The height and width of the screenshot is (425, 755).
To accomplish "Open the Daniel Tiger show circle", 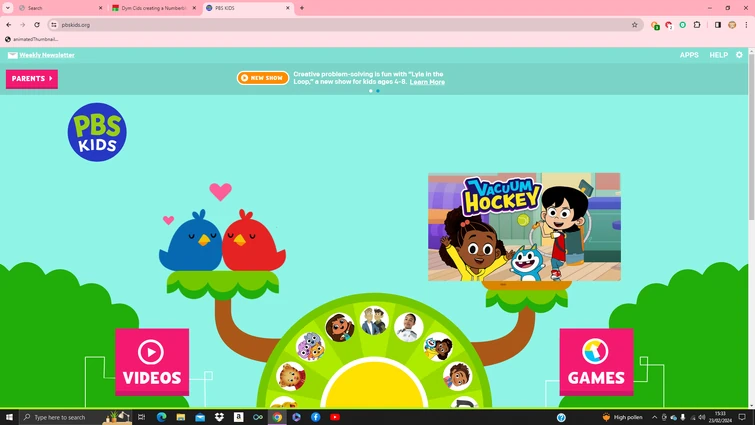I will coord(291,376).
